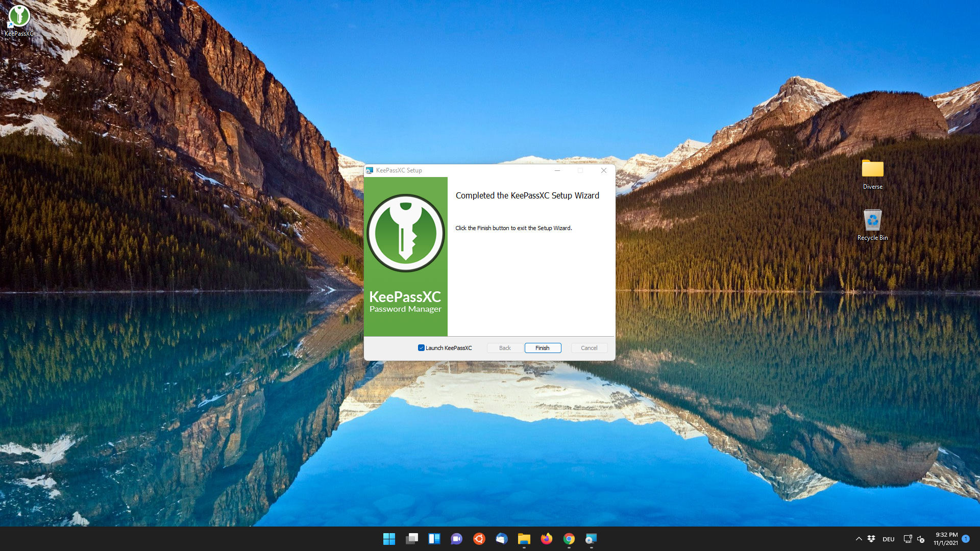Open Teams Chat from the taskbar
980x551 pixels.
coord(457,539)
